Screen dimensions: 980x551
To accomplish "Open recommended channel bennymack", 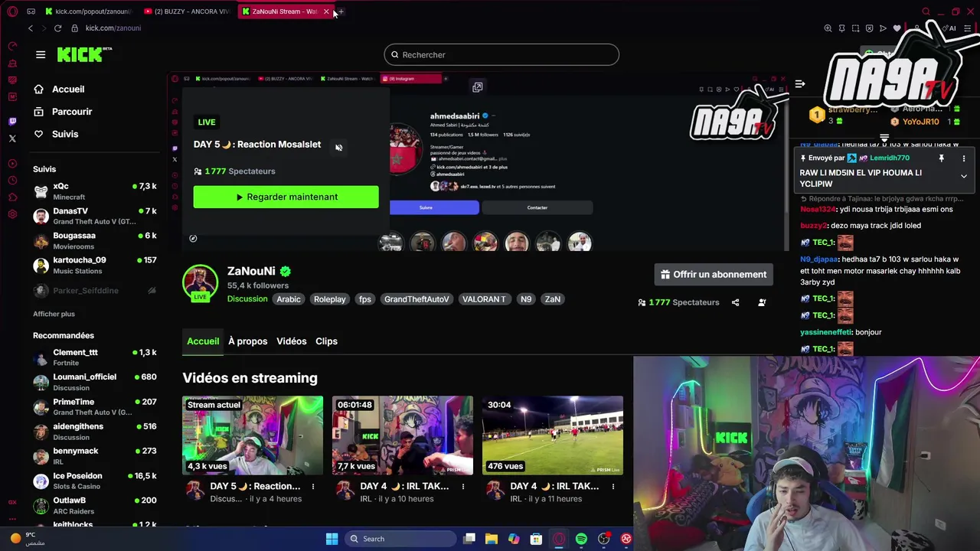I will click(95, 456).
